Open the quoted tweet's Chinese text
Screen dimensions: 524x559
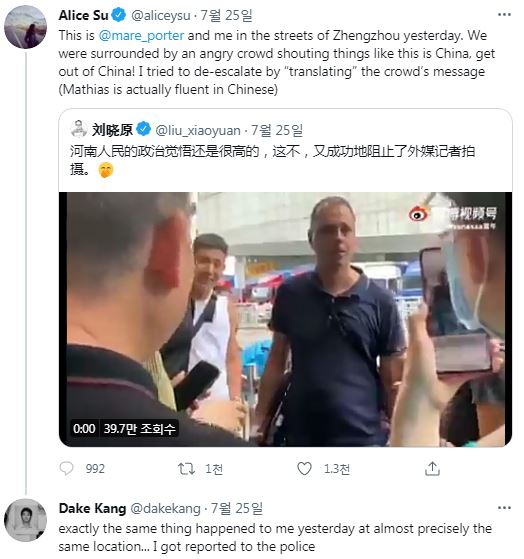pyautogui.click(x=272, y=160)
